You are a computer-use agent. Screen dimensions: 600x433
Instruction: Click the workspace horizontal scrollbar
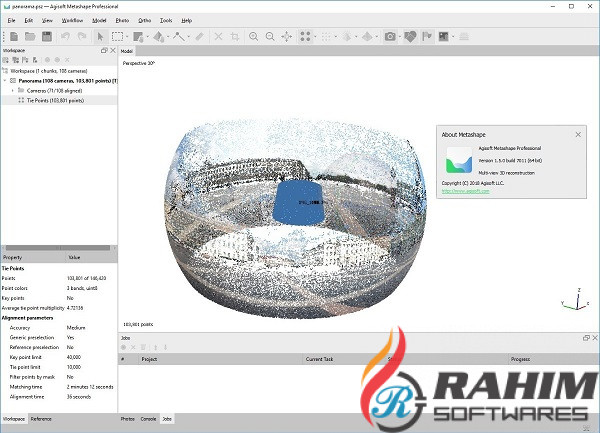(x=58, y=248)
